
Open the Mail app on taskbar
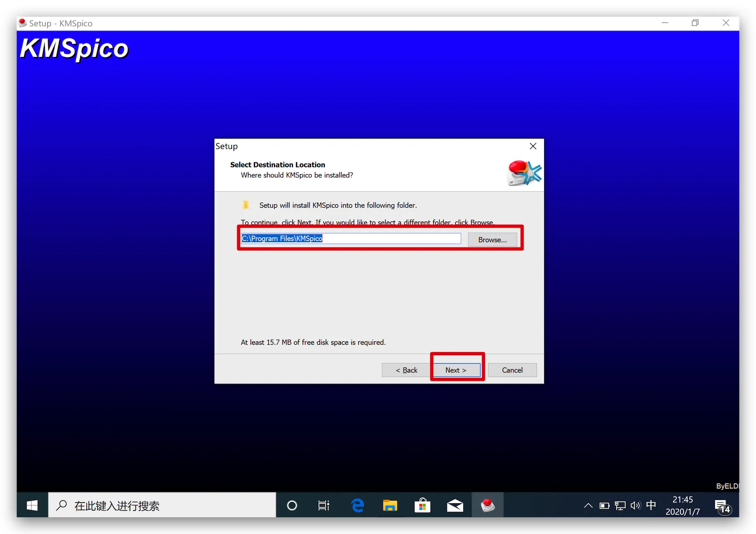pos(455,506)
